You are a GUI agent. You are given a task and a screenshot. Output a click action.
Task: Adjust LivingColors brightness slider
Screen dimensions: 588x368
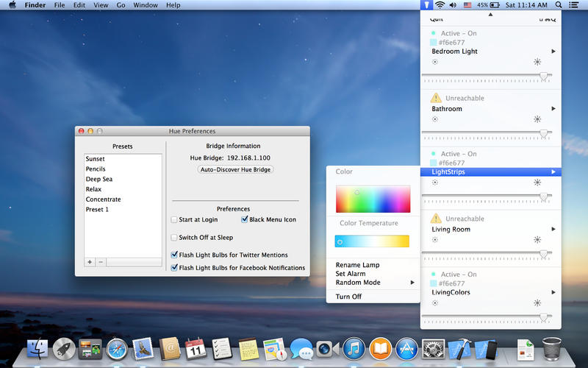487,317
